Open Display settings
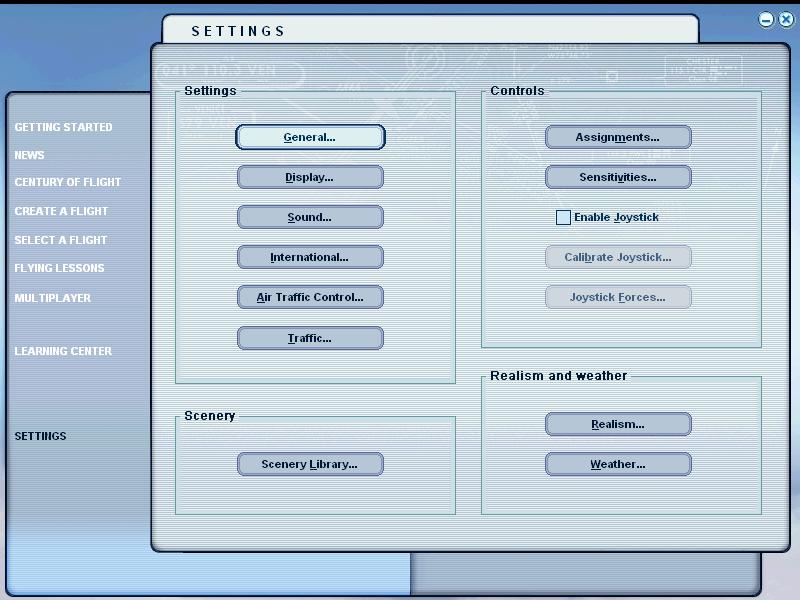 point(310,177)
